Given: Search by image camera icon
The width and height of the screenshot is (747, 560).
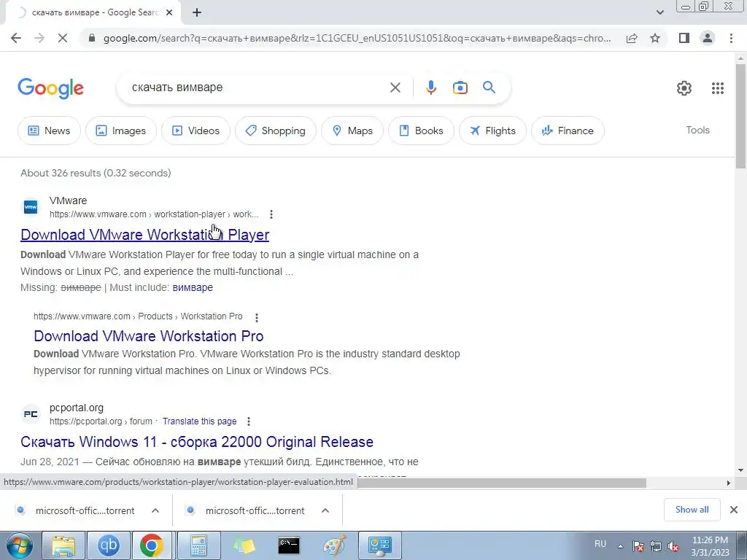Looking at the screenshot, I should 460,87.
